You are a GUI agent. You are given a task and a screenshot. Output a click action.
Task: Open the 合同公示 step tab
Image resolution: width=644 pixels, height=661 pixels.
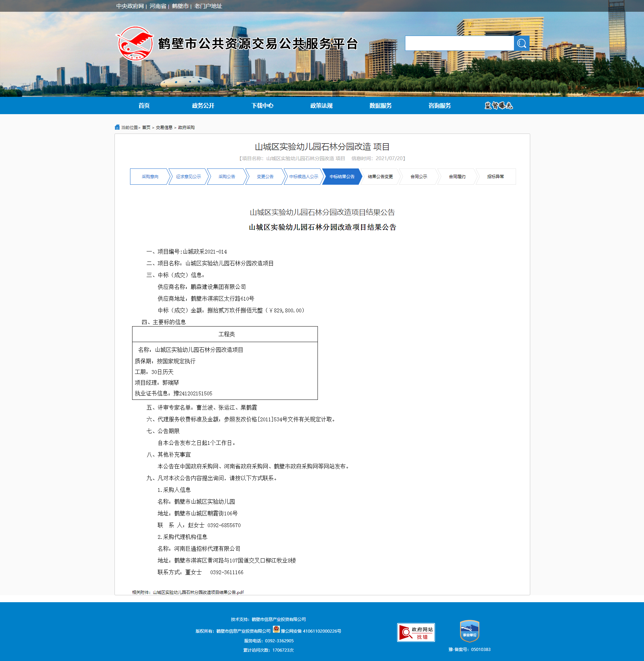click(x=418, y=177)
